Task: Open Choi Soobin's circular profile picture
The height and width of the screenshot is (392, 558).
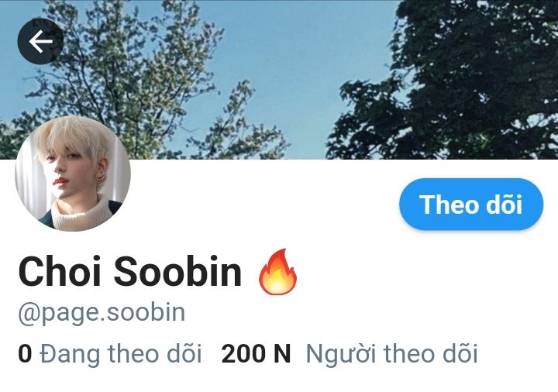Action: point(73,174)
